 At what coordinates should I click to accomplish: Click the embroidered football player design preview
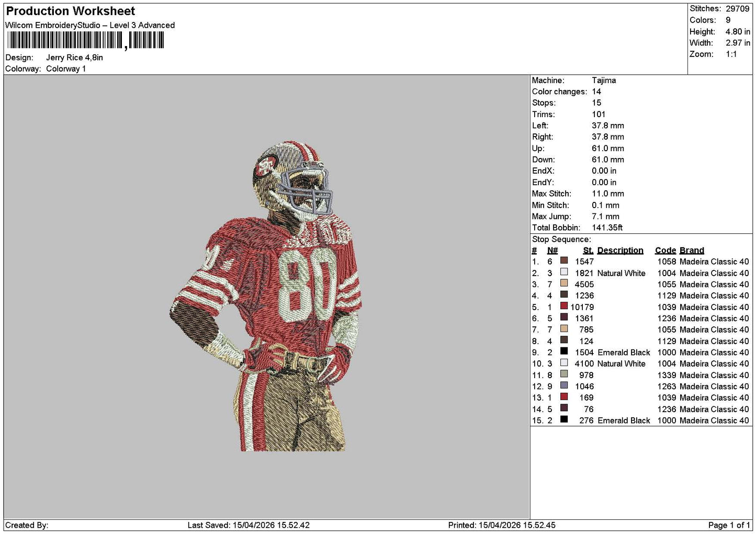tap(266, 296)
